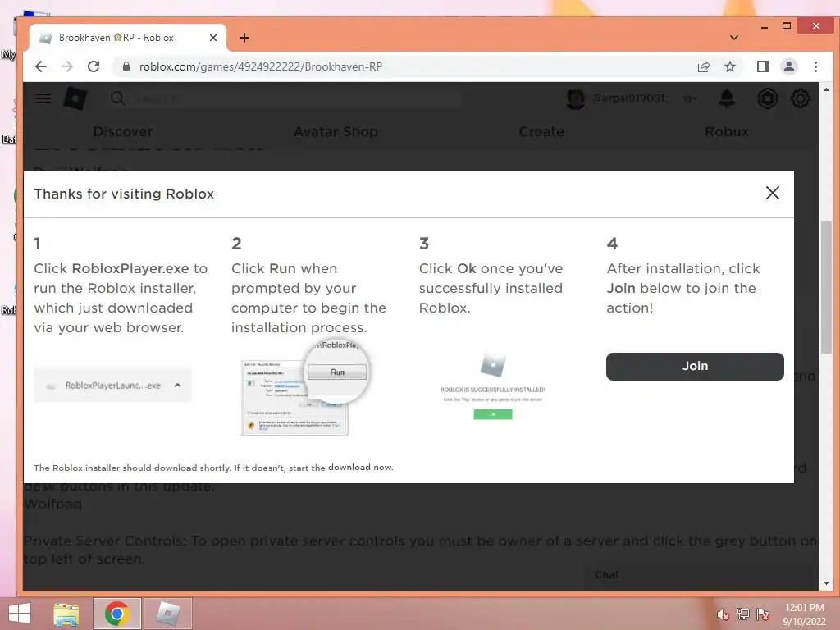The image size is (840, 630).
Task: Open the Chat bar at bottom
Action: (x=701, y=575)
